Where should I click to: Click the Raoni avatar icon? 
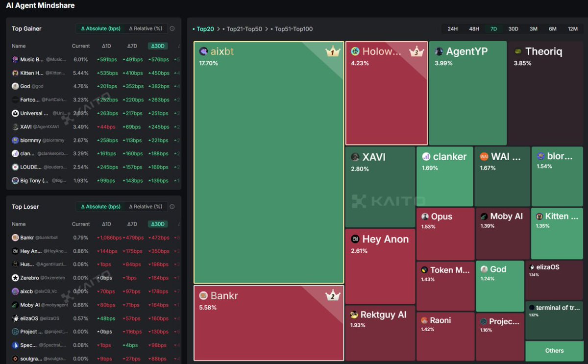(x=425, y=320)
